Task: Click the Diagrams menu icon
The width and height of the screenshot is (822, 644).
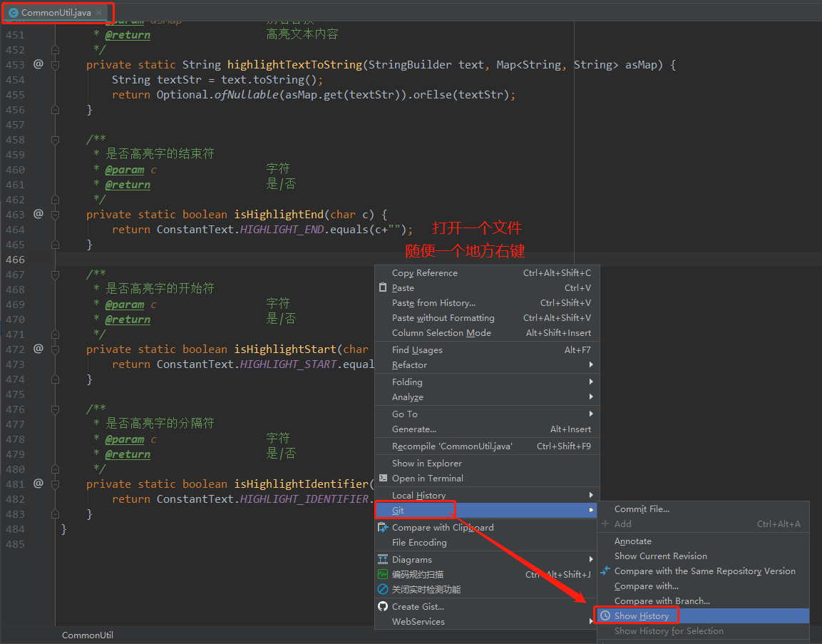Action: click(x=383, y=560)
